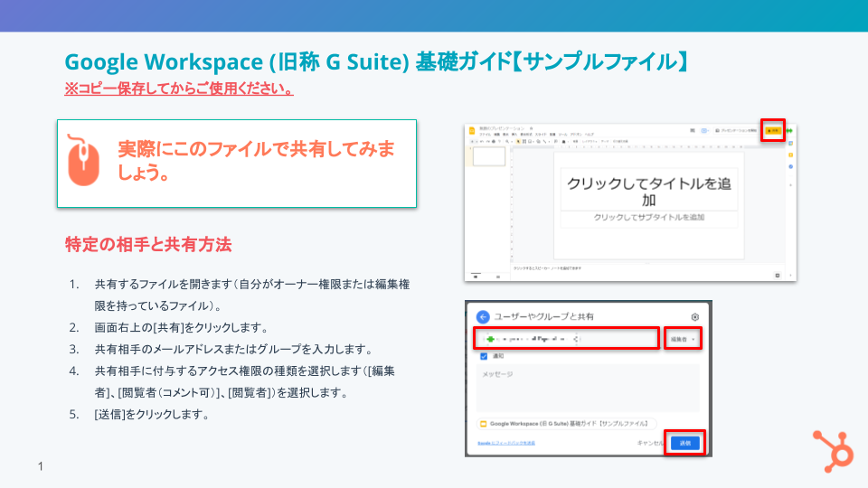
Task: Click step 3 about メールアドレスまたはグループ
Action: (233, 349)
